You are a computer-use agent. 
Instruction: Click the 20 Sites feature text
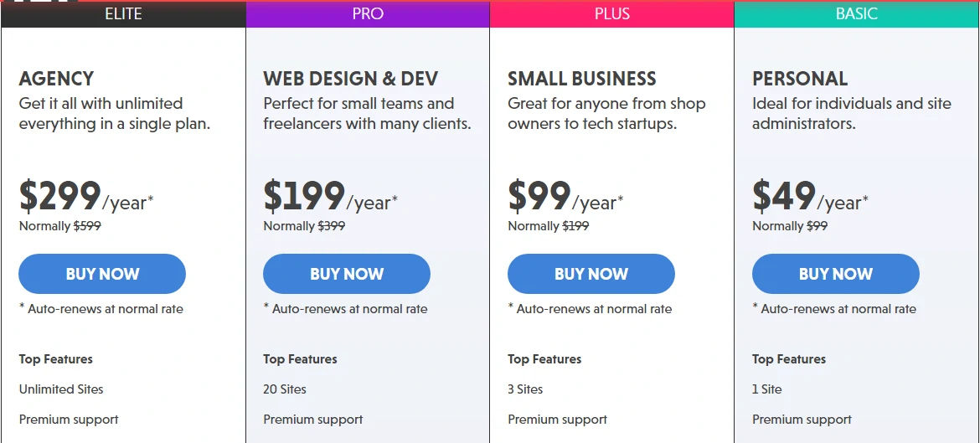point(285,389)
